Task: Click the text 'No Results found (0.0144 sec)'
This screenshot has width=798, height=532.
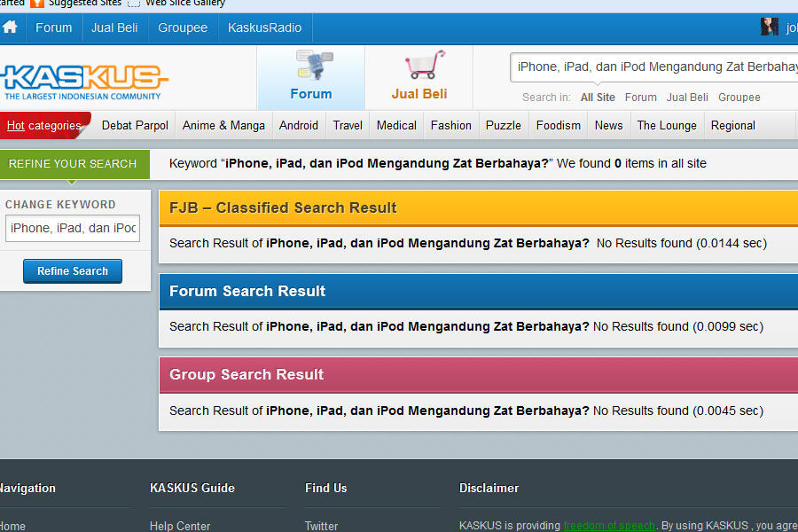Action: pyautogui.click(x=682, y=243)
